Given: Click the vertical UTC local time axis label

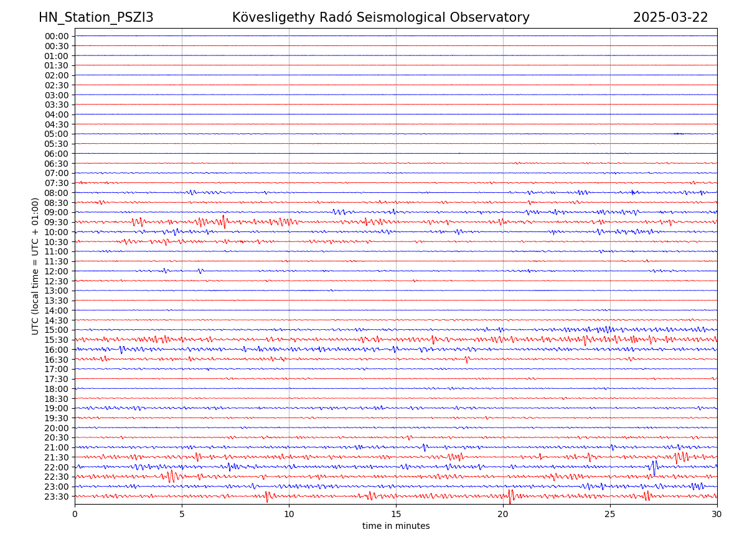Looking at the screenshot, I should 35,266.
